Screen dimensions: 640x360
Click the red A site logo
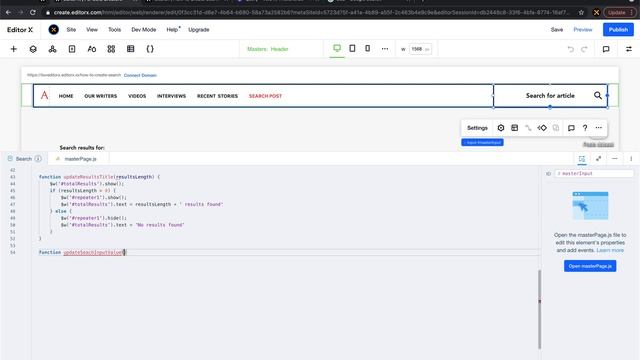tap(44, 96)
